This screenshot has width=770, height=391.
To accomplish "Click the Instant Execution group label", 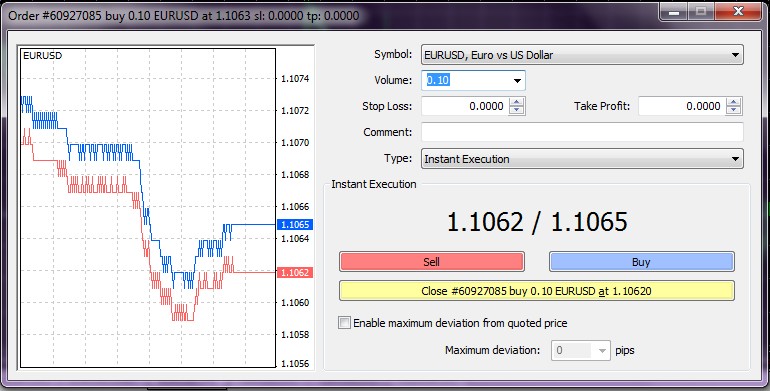I will tap(374, 184).
